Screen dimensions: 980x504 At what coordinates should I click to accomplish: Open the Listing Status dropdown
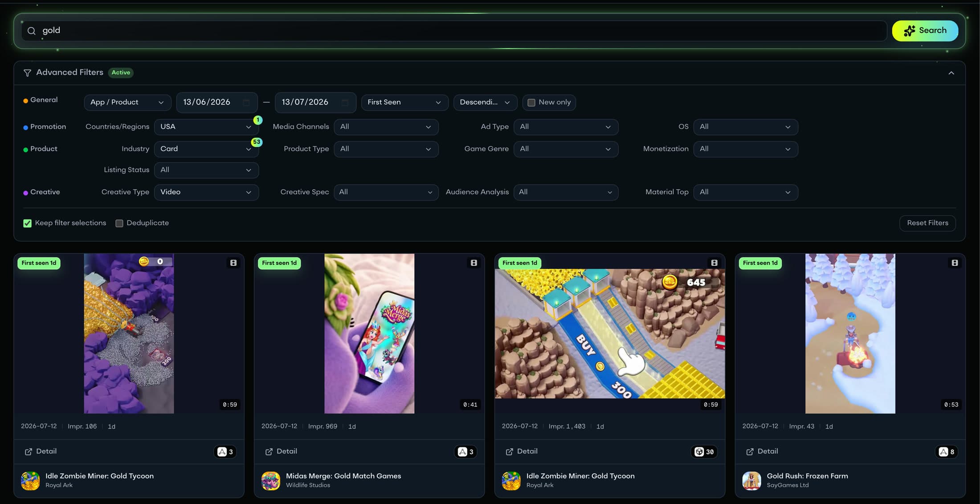click(x=206, y=170)
